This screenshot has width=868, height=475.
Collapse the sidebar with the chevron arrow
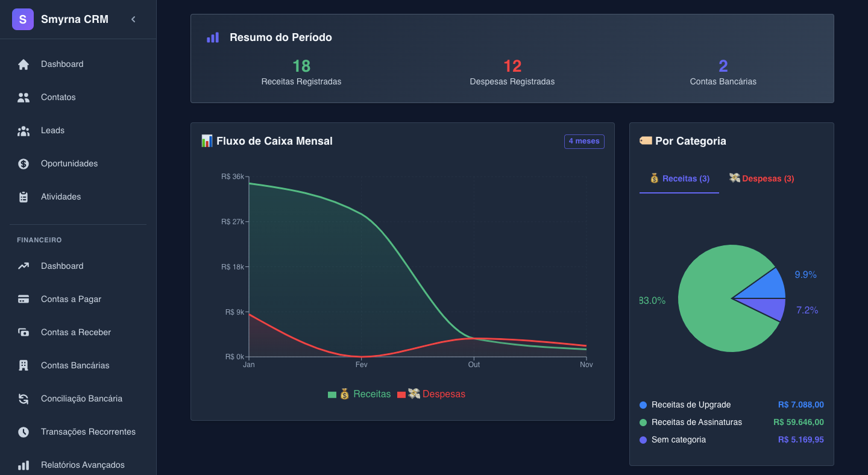[133, 19]
